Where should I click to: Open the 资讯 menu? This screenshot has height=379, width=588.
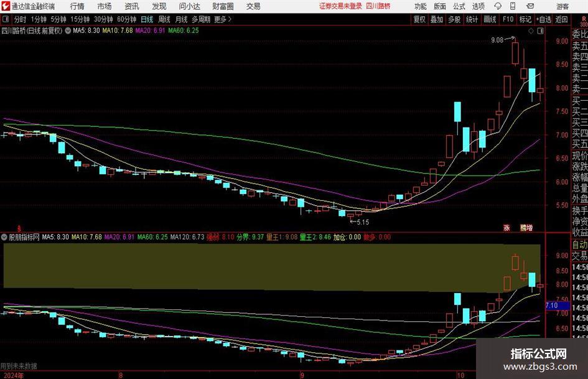click(132, 6)
